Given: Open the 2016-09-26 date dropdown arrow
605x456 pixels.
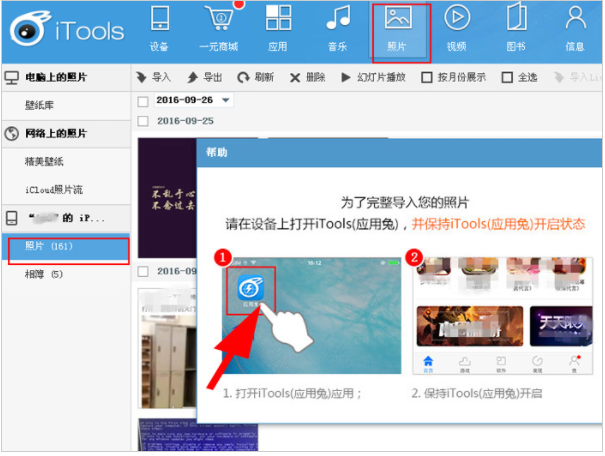Looking at the screenshot, I should 226,101.
